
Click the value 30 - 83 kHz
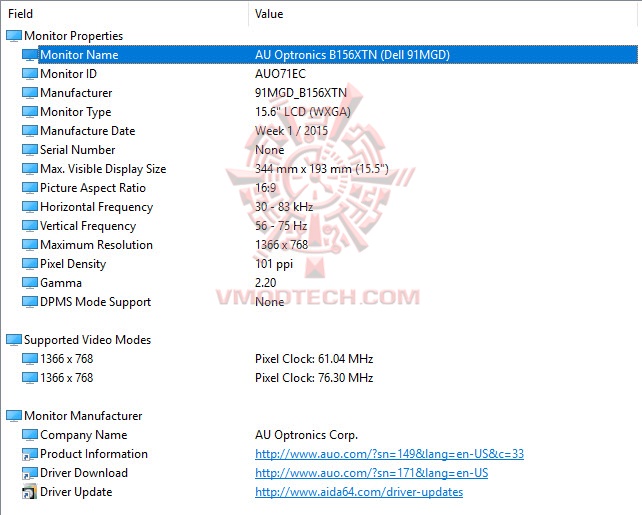[284, 207]
